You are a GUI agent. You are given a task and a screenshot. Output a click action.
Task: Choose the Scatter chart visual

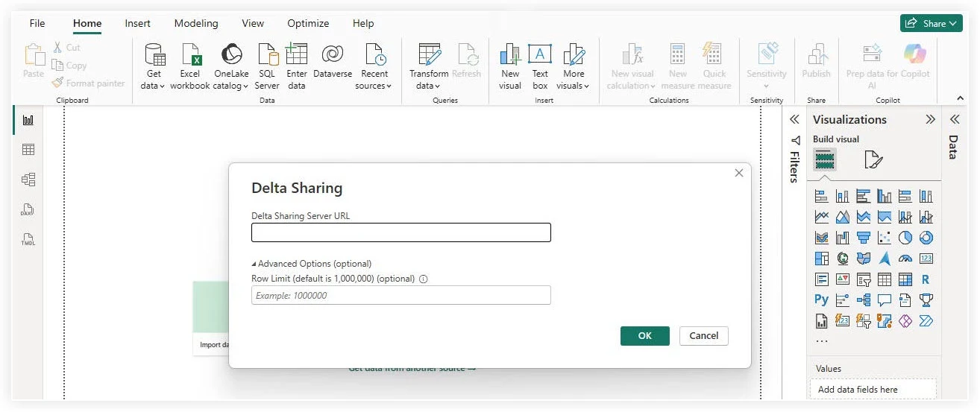coord(885,238)
